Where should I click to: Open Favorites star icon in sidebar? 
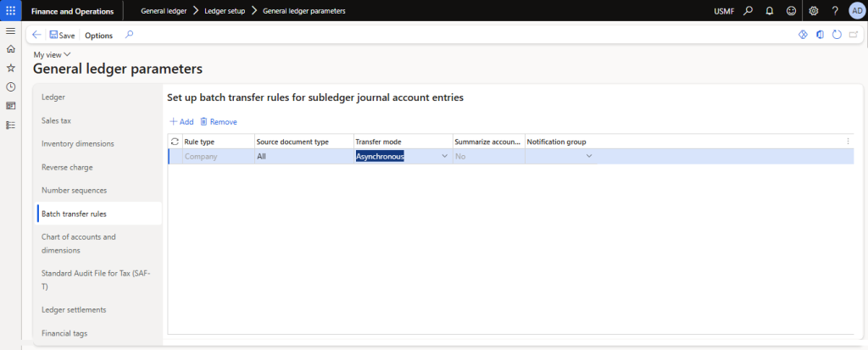10,68
